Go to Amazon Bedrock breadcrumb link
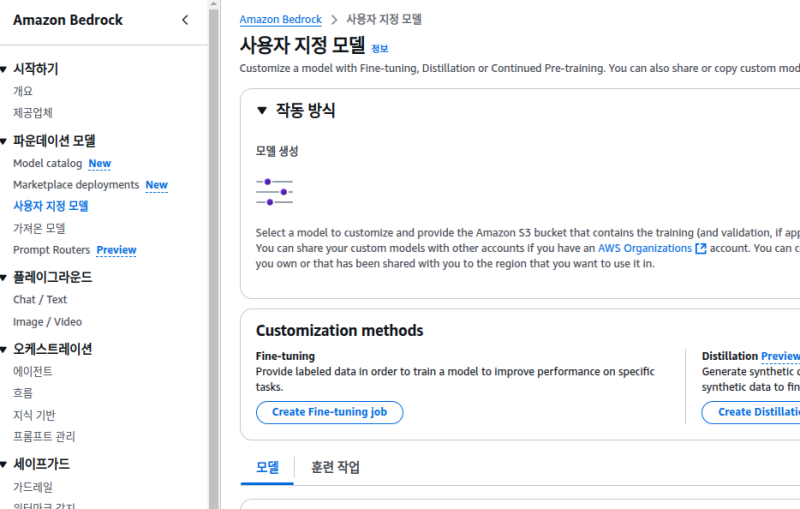 click(x=280, y=20)
